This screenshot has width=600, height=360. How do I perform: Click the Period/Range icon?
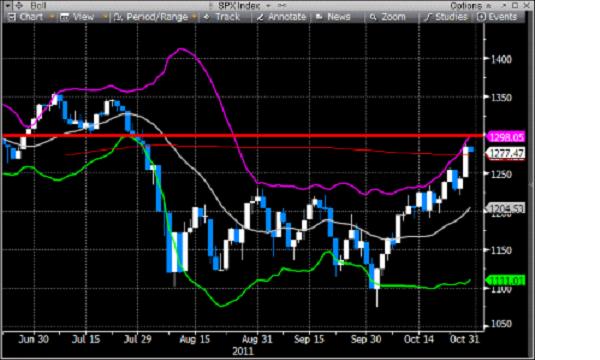click(x=118, y=17)
